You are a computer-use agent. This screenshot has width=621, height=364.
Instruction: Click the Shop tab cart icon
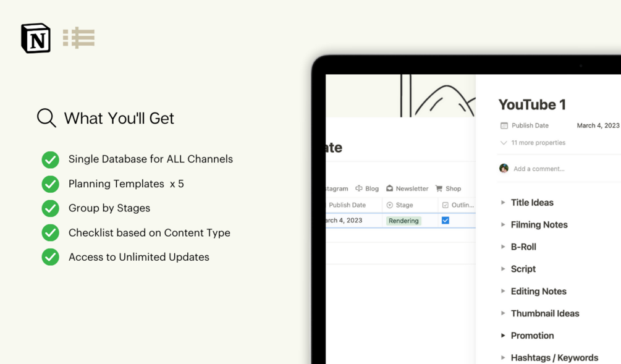(x=439, y=188)
